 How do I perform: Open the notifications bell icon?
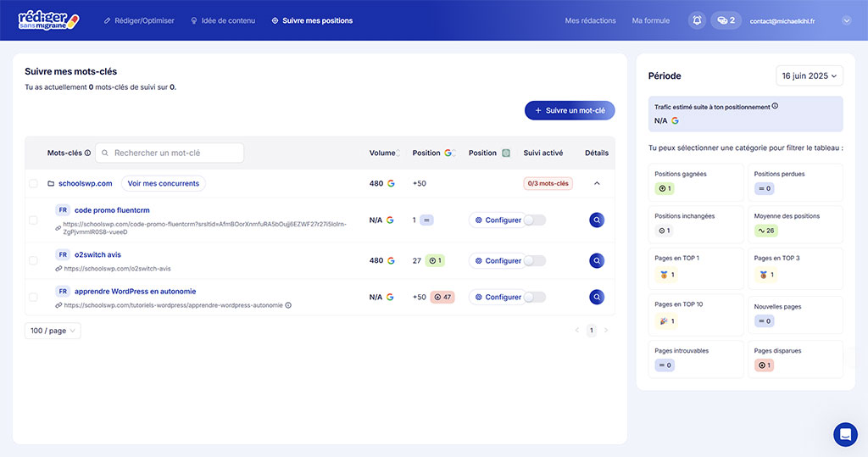click(697, 20)
